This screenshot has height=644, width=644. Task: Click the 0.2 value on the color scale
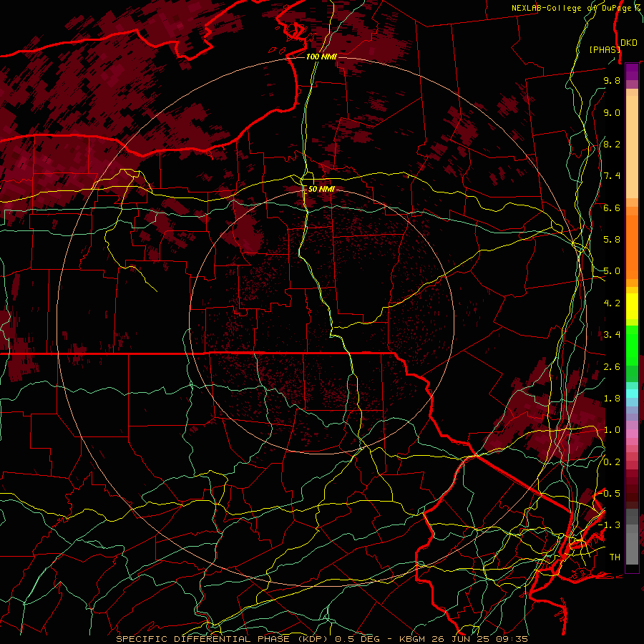[612, 462]
